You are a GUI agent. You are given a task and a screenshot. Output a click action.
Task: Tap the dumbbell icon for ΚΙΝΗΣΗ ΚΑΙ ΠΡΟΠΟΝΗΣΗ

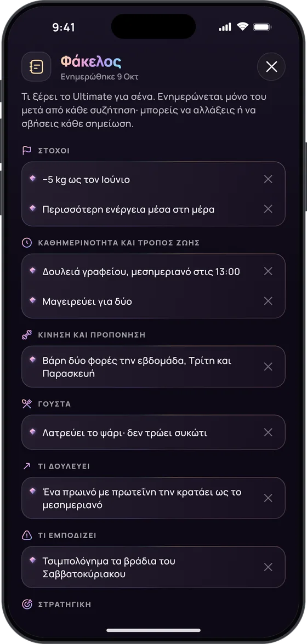(x=27, y=335)
